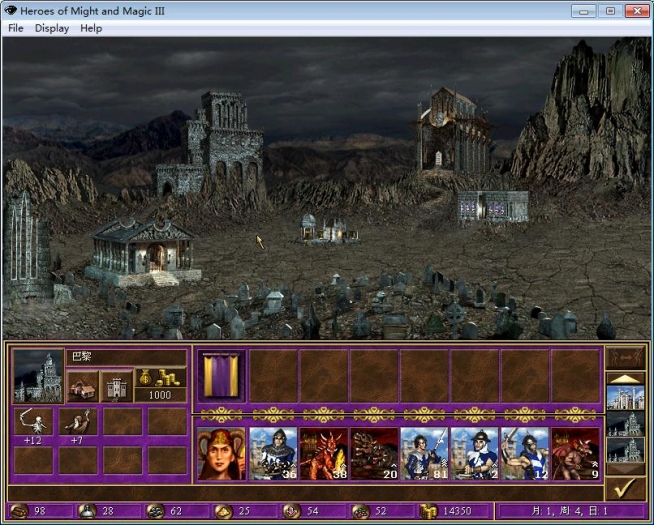Click the town portrait icon
The image size is (654, 525).
click(38, 376)
